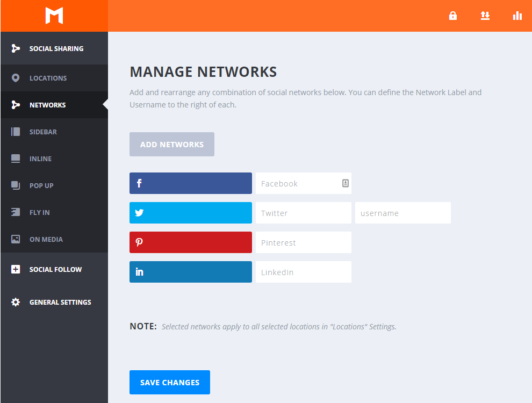Click the Pinterest label input field
Viewport: 532px width, 403px height.
303,242
